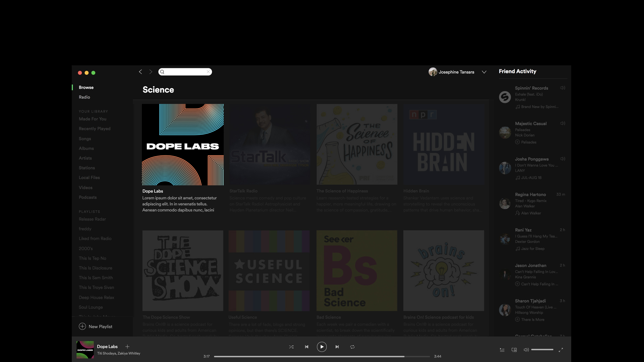Open Regina Hartono's avatar

(505, 203)
